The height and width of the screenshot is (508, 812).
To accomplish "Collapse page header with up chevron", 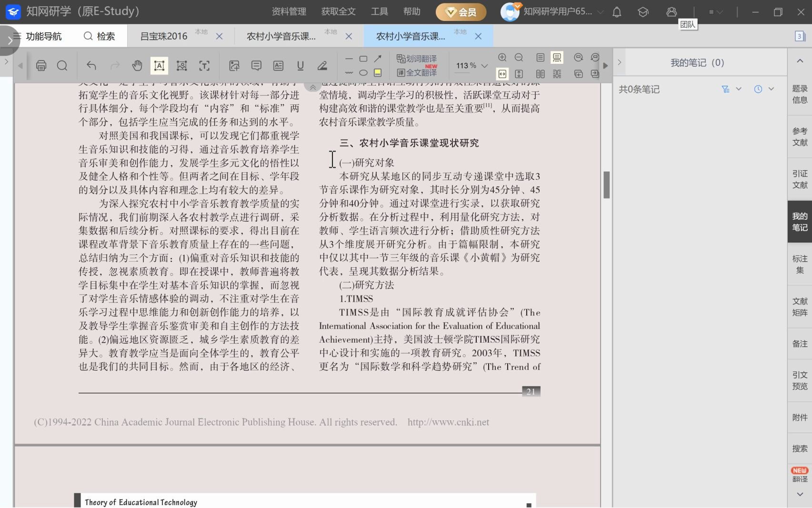I will coord(312,87).
